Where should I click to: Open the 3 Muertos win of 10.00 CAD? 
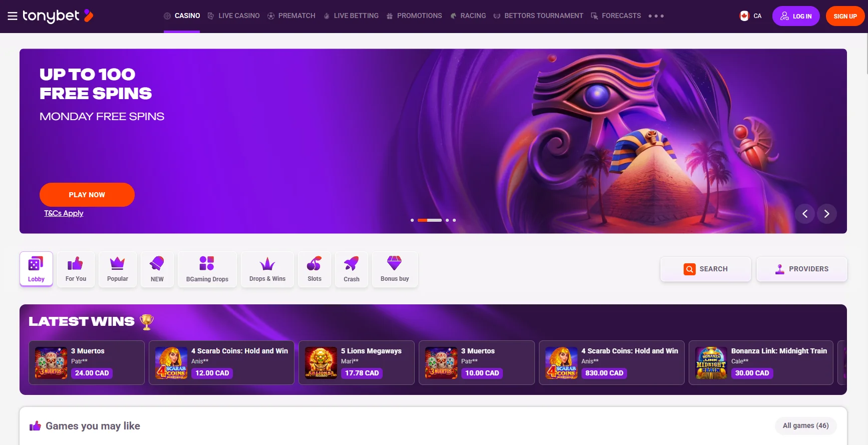(x=477, y=363)
